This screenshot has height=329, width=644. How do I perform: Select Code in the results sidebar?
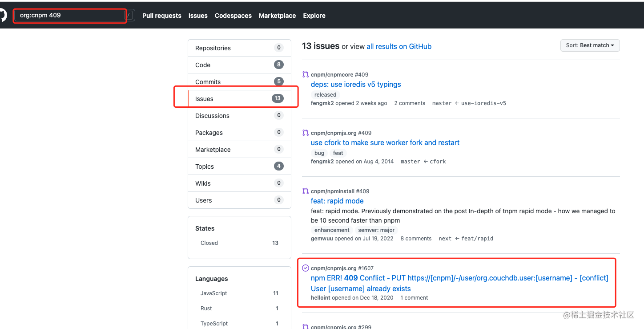239,65
